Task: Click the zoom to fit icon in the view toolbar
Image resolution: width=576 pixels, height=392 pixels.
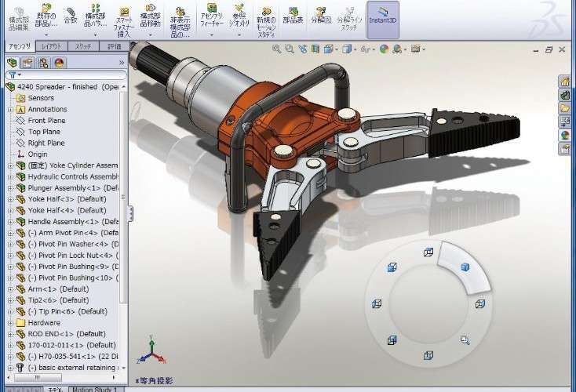Action: [276, 49]
